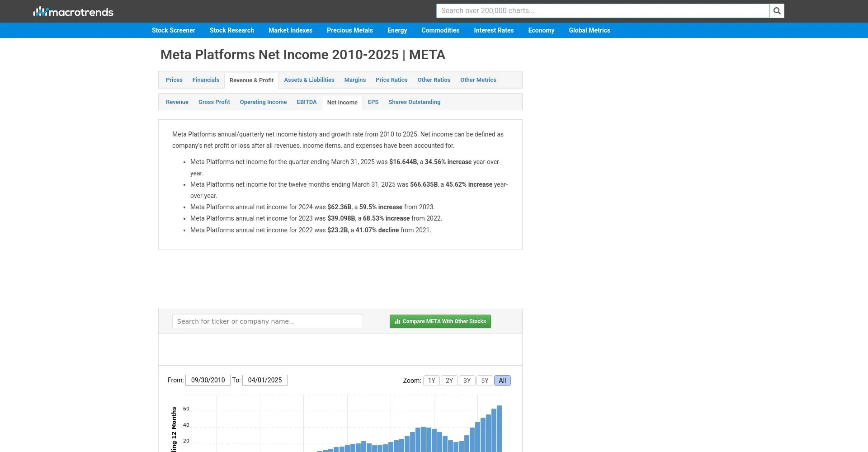Switch to the Prices tab

pos(174,80)
